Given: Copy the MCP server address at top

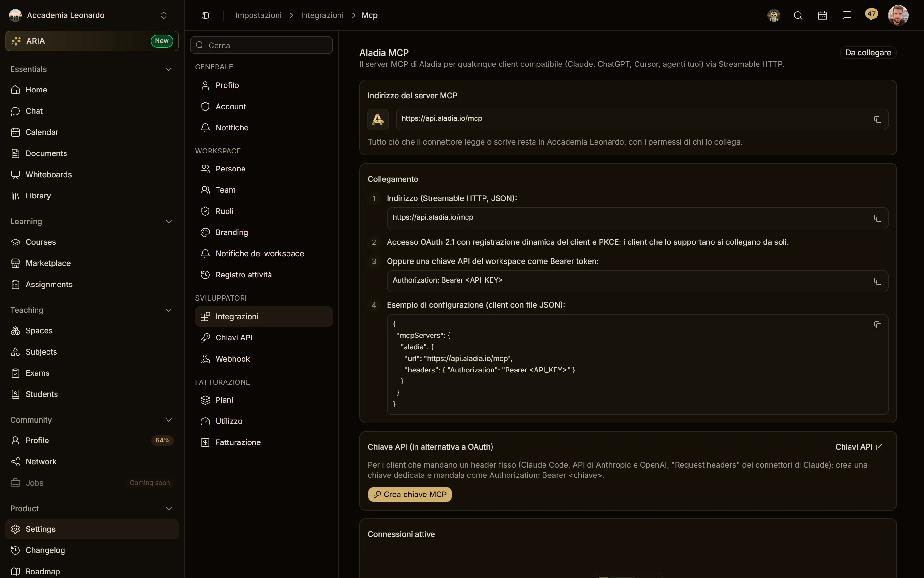Looking at the screenshot, I should coord(877,119).
